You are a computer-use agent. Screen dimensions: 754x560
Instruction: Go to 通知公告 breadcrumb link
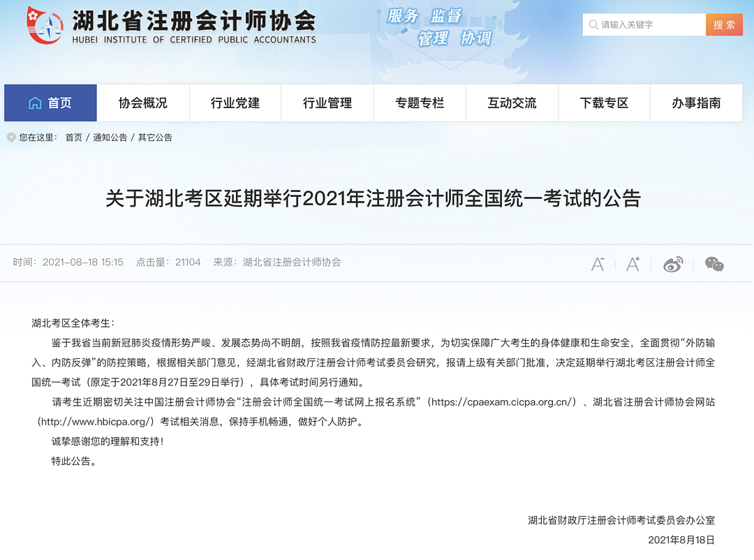[x=110, y=138]
